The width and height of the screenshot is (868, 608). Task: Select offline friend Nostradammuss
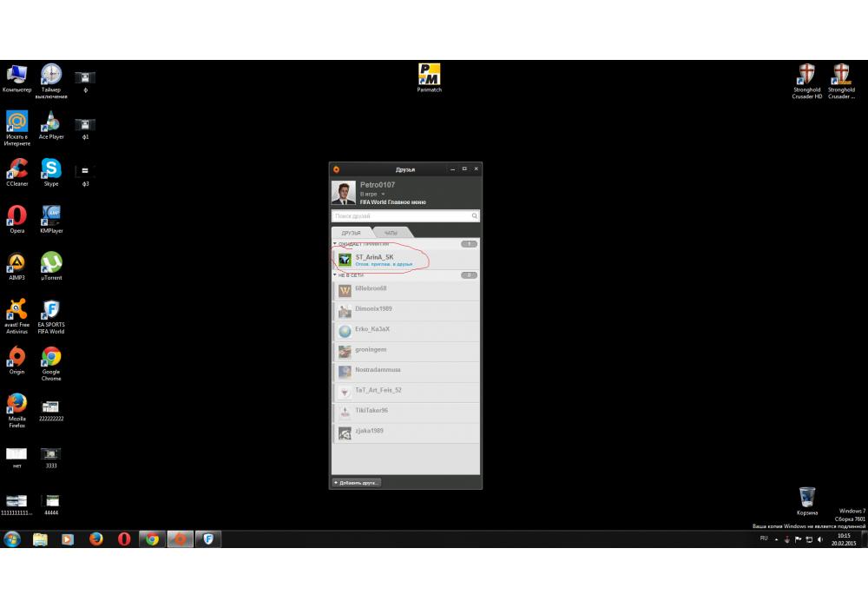tap(405, 372)
